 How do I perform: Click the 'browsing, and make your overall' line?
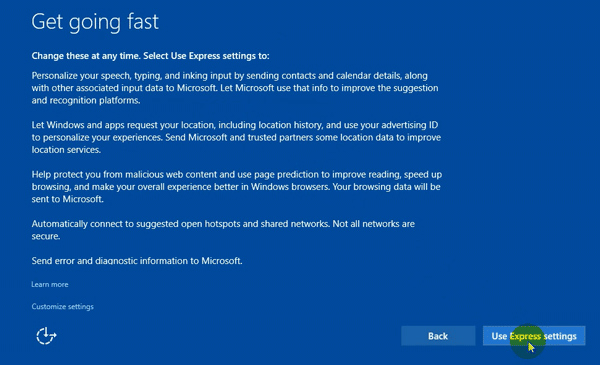(x=236, y=187)
